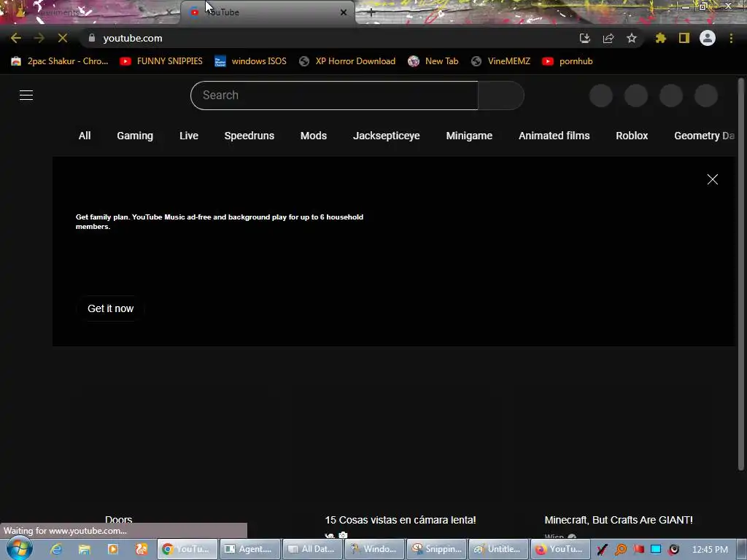Open the windows ISOS bookmark
Viewport: 747px width, 560px height.
click(x=251, y=61)
